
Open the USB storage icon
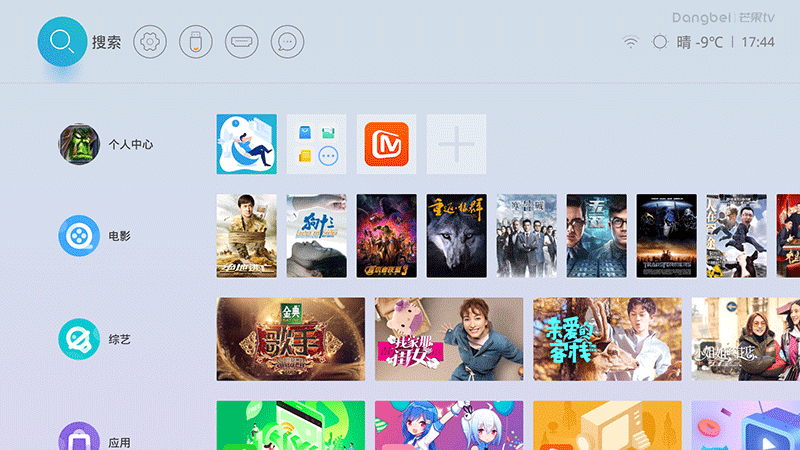click(196, 42)
